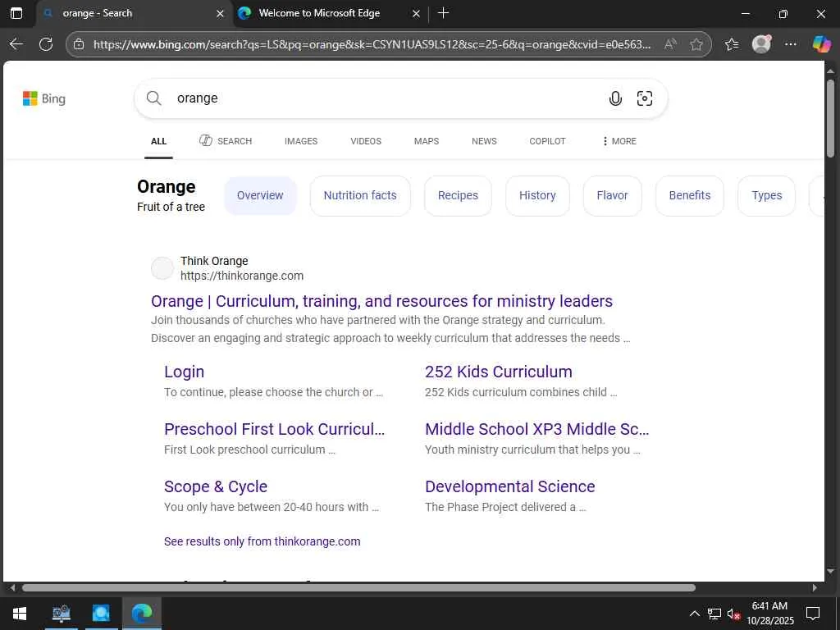Screen dimensions: 840x630
Task: Expand the MORE search options menu
Action: click(619, 141)
